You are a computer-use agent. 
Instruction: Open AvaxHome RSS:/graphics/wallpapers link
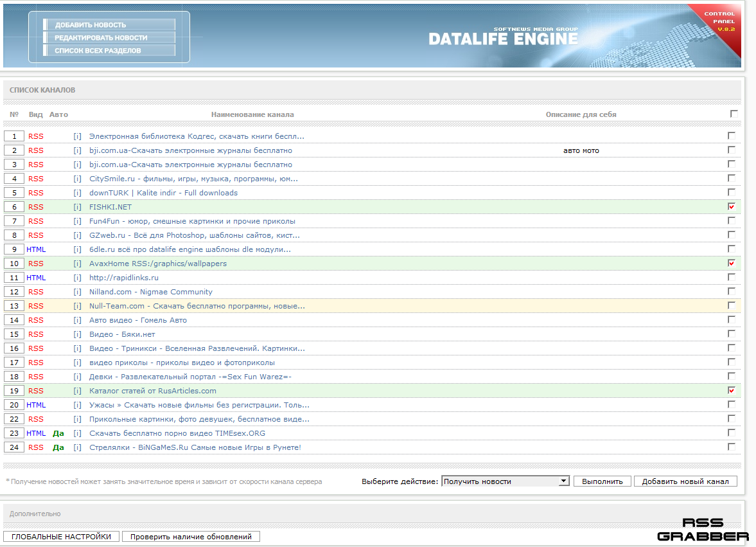pos(157,264)
